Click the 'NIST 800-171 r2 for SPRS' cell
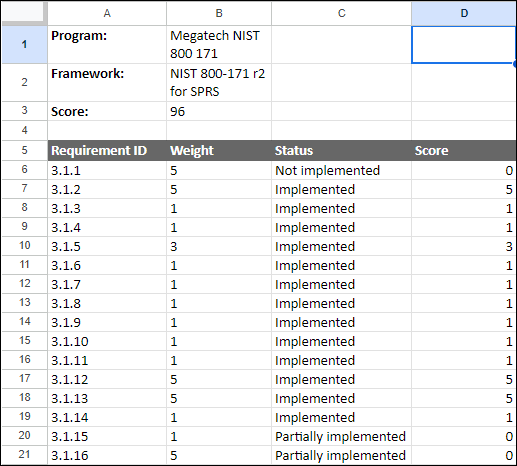The height and width of the screenshot is (466, 517). [x=219, y=82]
